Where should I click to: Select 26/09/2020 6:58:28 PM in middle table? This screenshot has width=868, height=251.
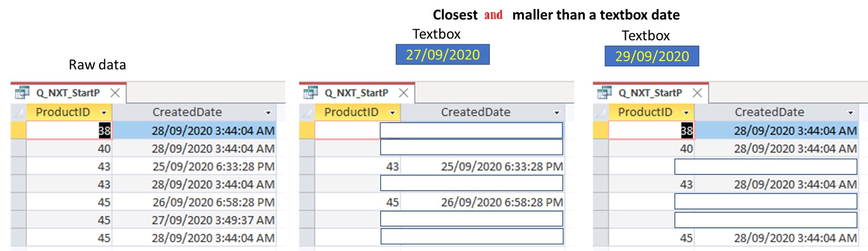pyautogui.click(x=483, y=202)
